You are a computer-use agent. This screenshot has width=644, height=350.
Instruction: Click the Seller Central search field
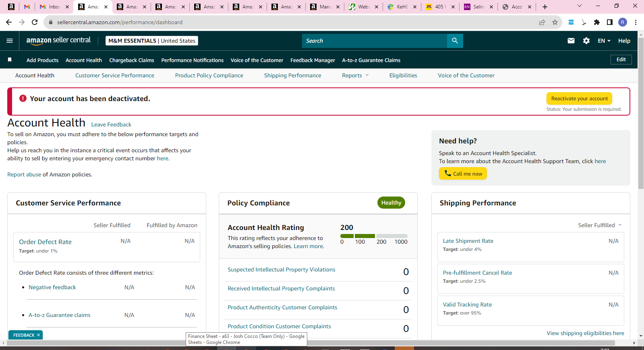(375, 41)
